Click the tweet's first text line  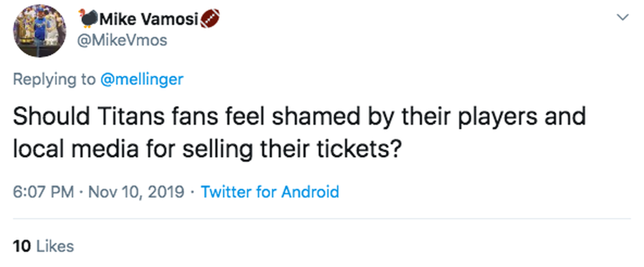[x=299, y=117]
